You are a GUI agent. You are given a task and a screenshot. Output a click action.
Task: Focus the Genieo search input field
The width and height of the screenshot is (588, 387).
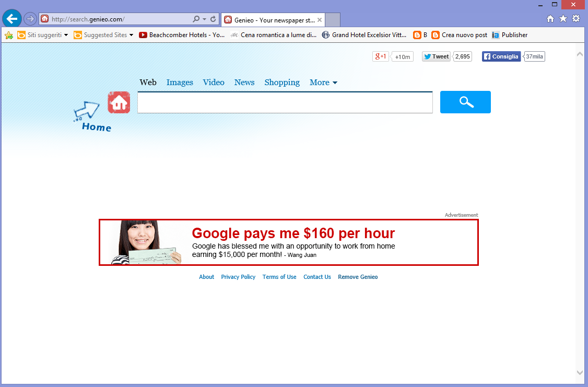pyautogui.click(x=285, y=102)
